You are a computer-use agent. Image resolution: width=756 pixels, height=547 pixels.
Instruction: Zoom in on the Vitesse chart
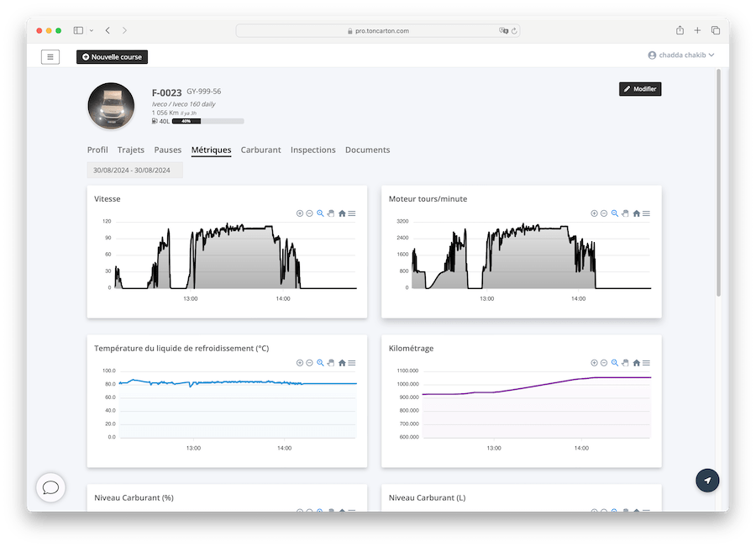click(300, 213)
